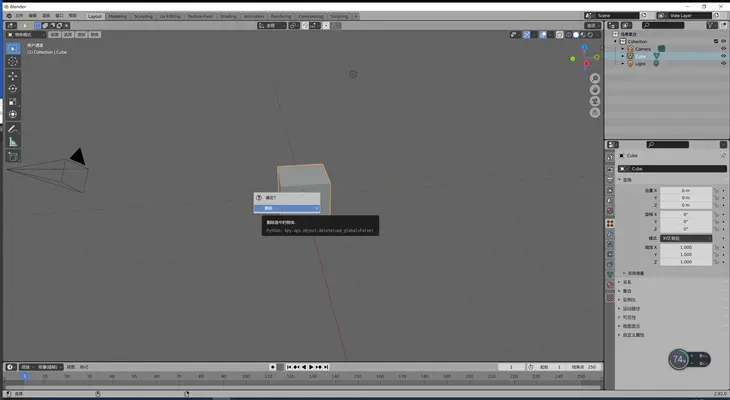Hide the Collection with its eye icon
730x400 pixels.
723,41
